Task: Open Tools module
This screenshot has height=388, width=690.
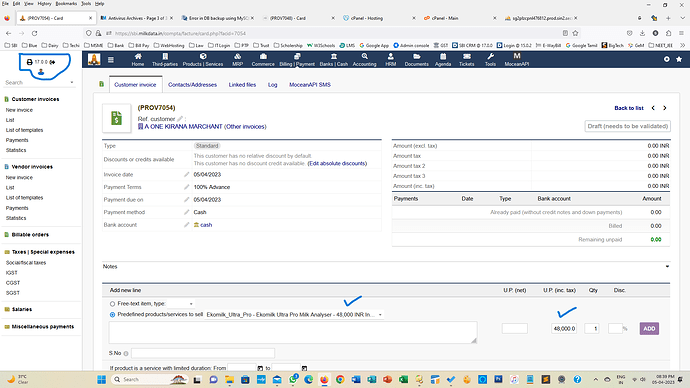Action: (x=490, y=59)
